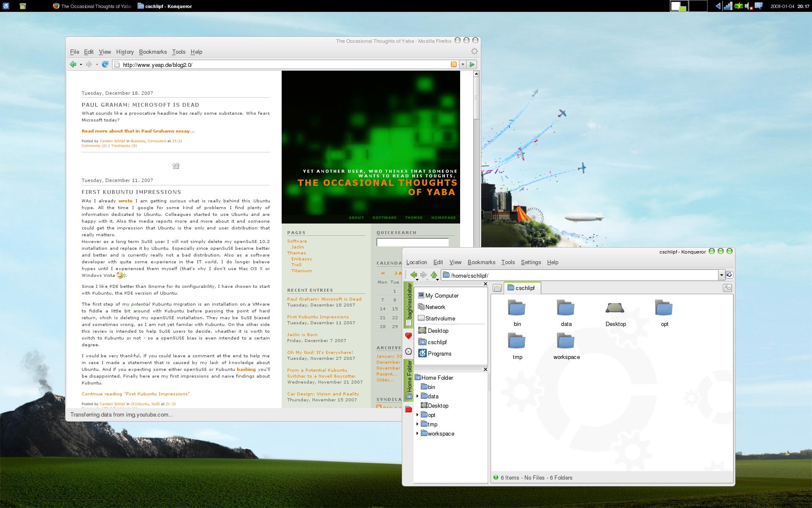
Task: Click RSS feed icon in Firefox URL bar
Action: pos(453,64)
